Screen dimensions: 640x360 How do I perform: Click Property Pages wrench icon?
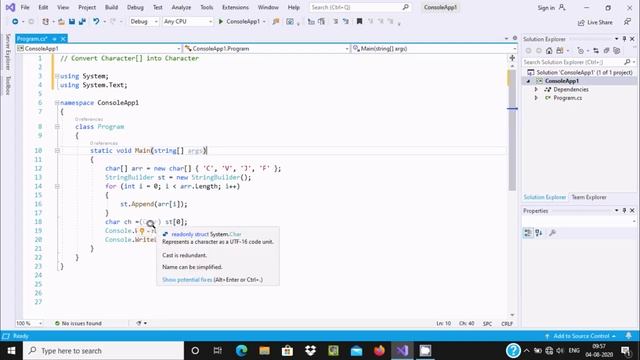click(552, 233)
